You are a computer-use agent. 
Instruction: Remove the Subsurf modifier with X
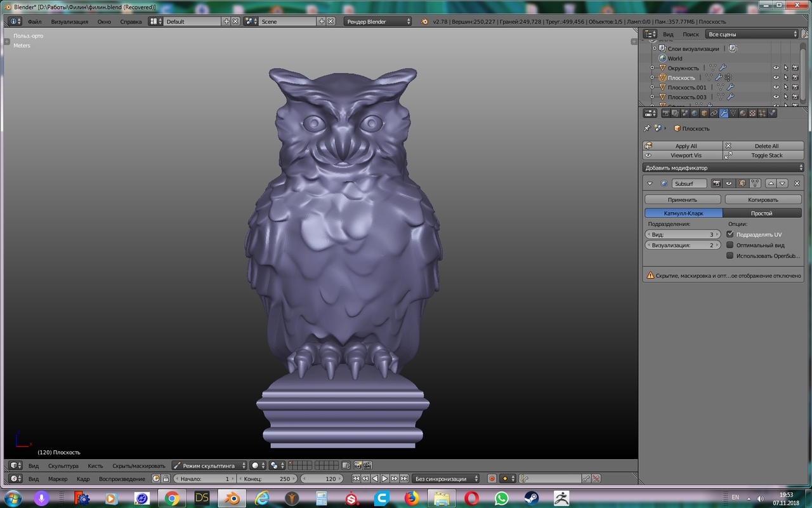[797, 184]
